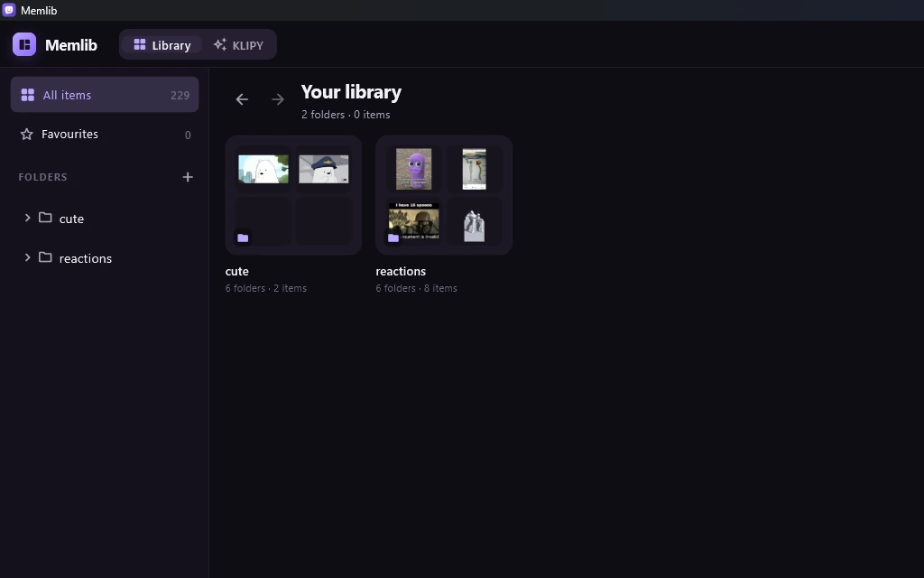Screen dimensions: 924x578
Task: Click the polar bear city thumbnail
Action: (263, 169)
